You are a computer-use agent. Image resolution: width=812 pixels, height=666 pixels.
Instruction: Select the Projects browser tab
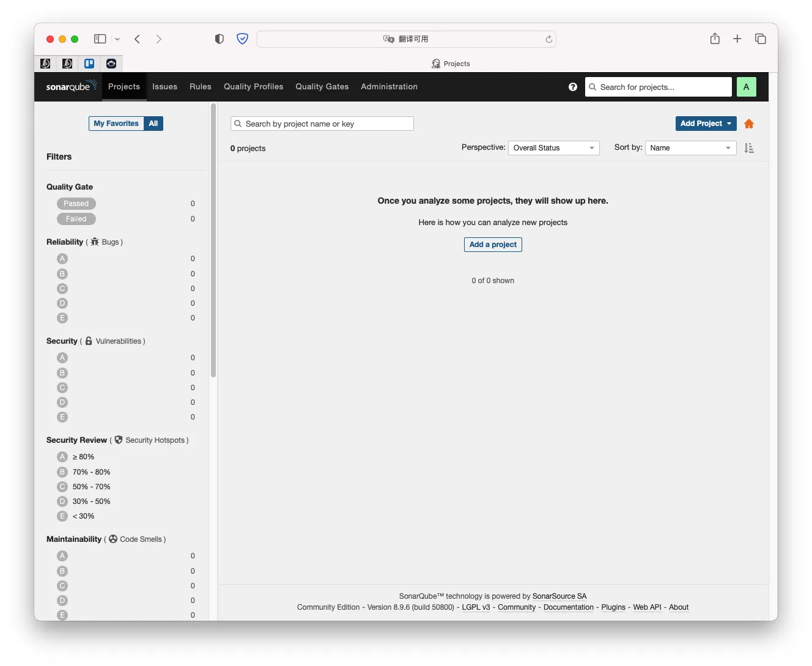pos(451,64)
